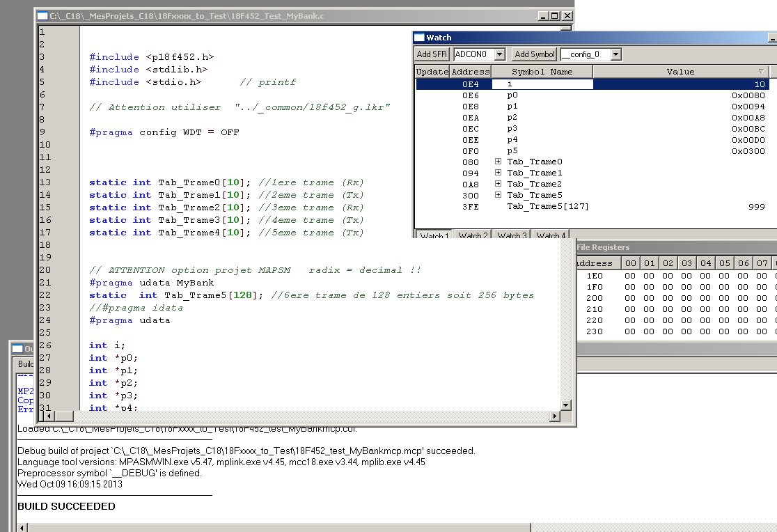Image resolution: width=777 pixels, height=532 pixels.
Task: Select the p3 row in Watch
Action: [512, 129]
